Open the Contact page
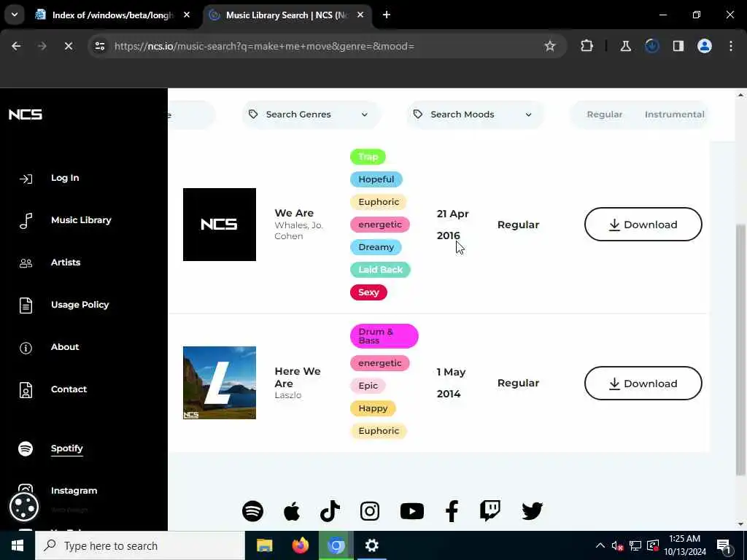747x560 pixels. [69, 389]
